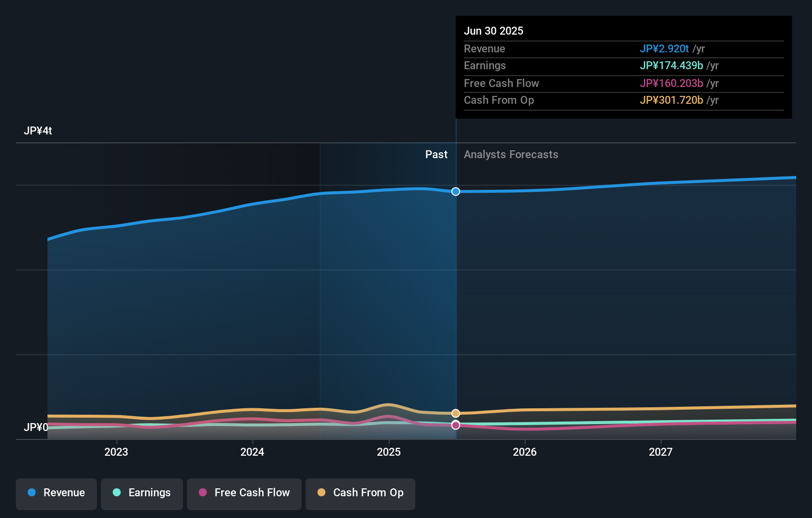Click the yellow Cash From Op dot icon
812x518 pixels.
click(321, 493)
